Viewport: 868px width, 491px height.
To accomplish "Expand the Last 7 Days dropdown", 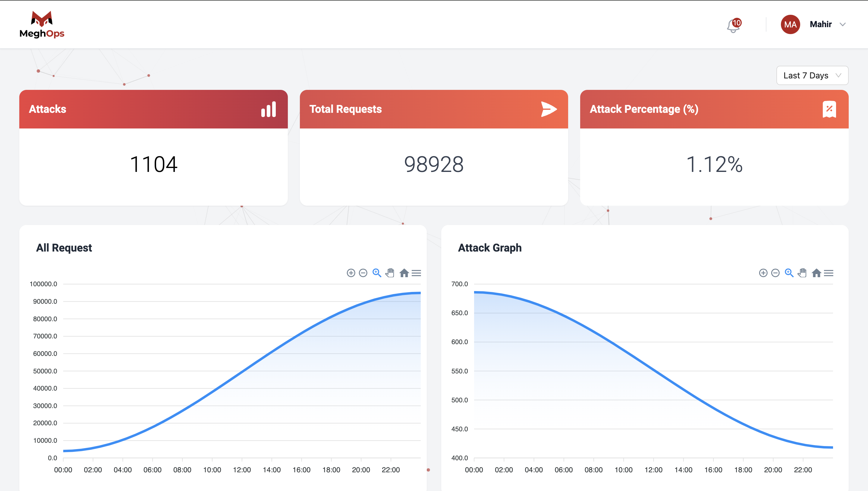I will (812, 75).
